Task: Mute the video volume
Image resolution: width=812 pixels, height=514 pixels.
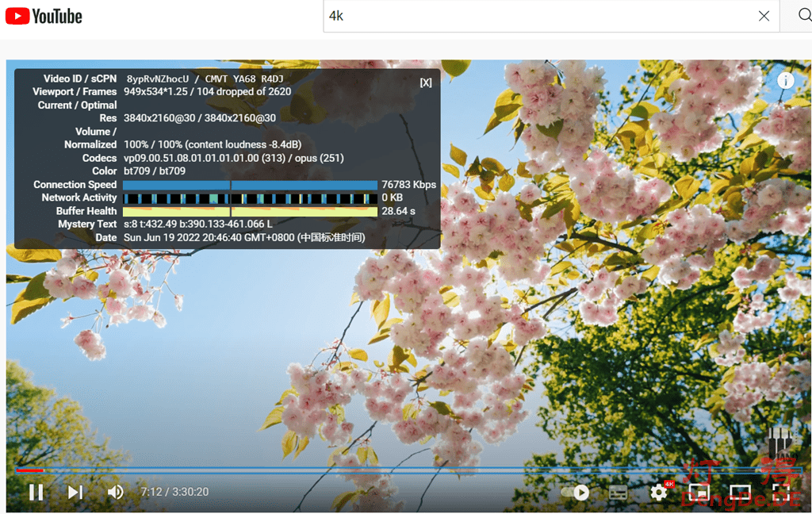Action: 116,493
